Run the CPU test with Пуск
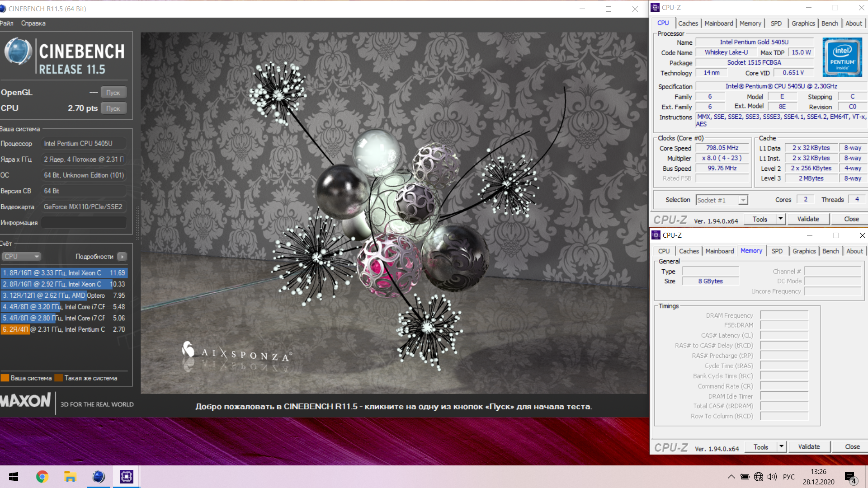Image resolution: width=868 pixels, height=488 pixels. click(x=113, y=108)
